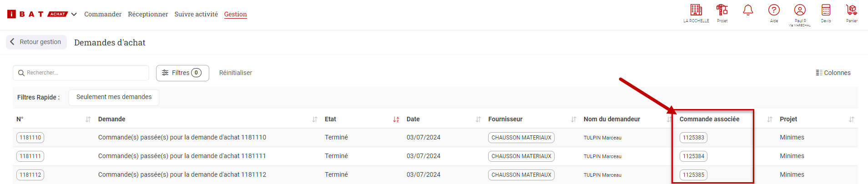
Task: Sort by the Date column arrows
Action: coord(478,119)
